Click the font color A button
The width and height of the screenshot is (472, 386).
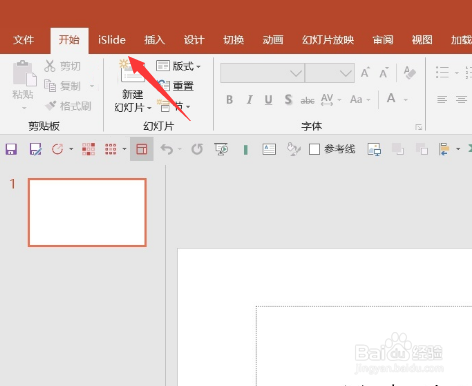[391, 98]
